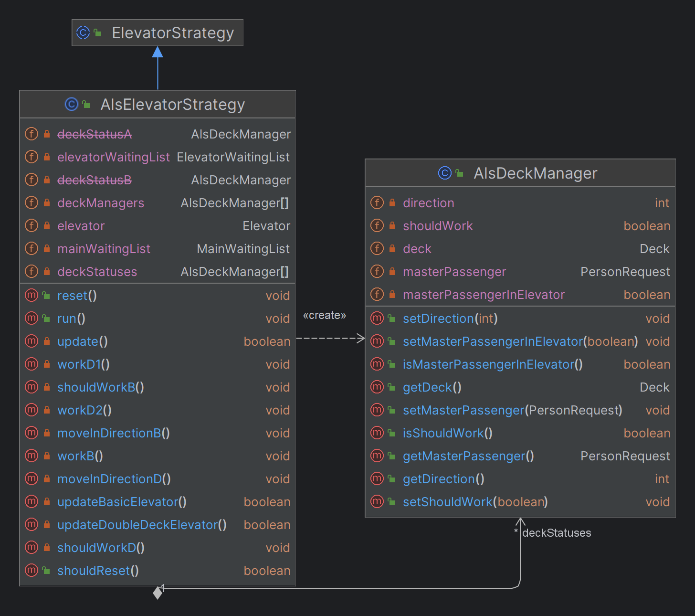Click the method icon of reset()

click(32, 295)
